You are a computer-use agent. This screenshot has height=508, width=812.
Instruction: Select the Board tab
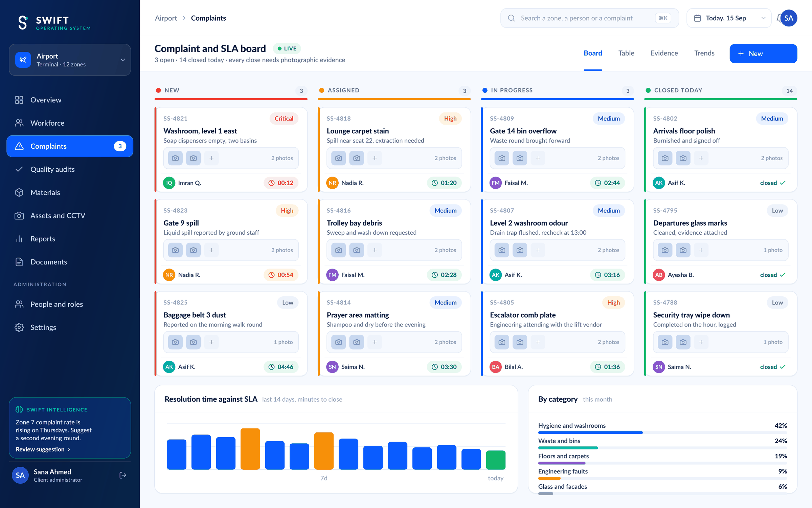[593, 53]
